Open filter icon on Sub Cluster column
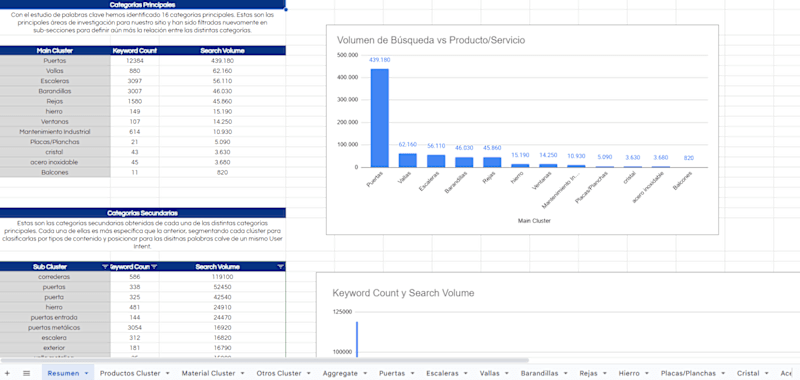 tap(105, 267)
